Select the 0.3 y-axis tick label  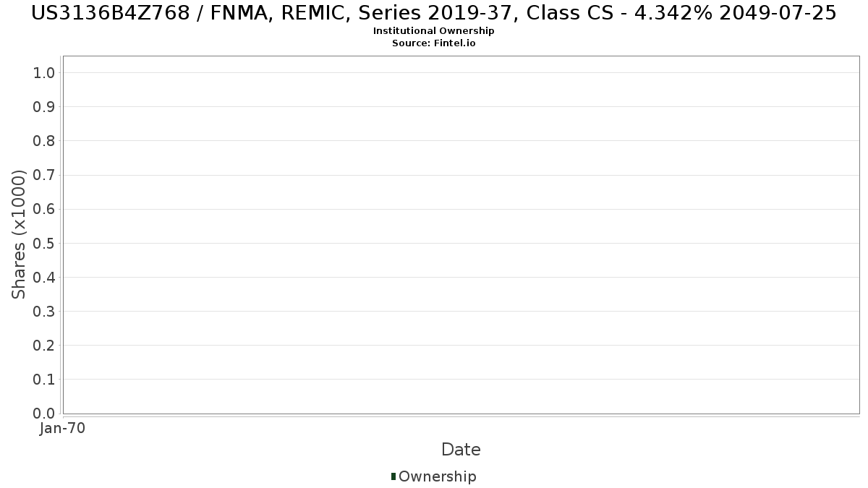44,312
